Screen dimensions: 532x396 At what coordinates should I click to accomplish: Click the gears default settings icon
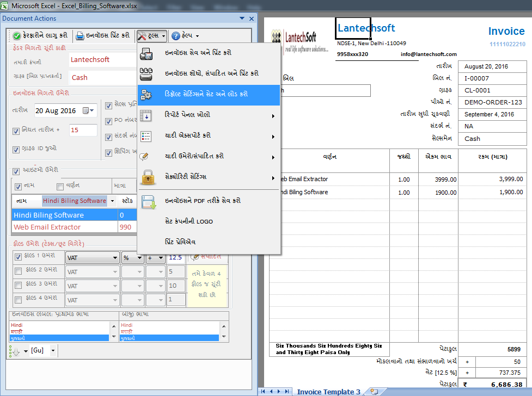(146, 95)
